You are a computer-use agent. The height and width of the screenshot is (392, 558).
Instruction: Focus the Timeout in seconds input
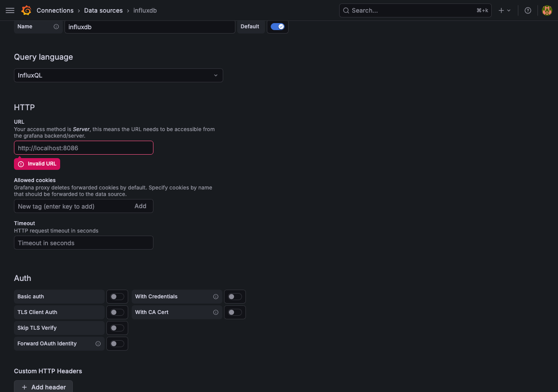[84, 243]
